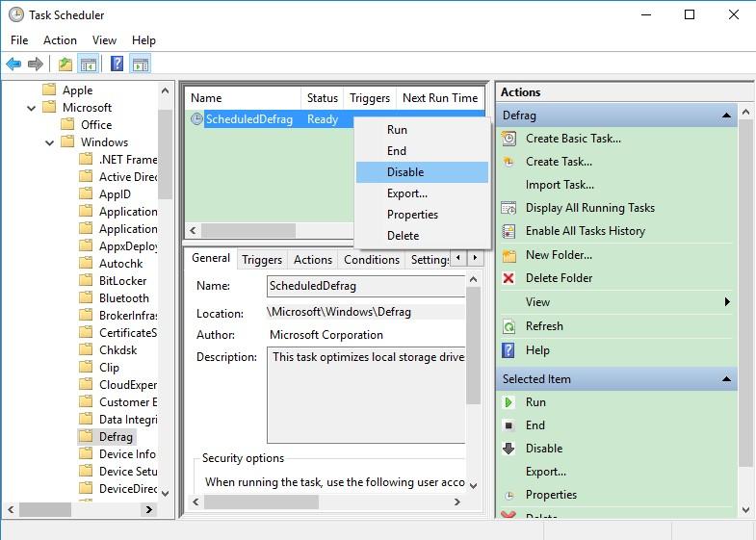Click the Status column header
This screenshot has width=756, height=540.
[x=323, y=98]
